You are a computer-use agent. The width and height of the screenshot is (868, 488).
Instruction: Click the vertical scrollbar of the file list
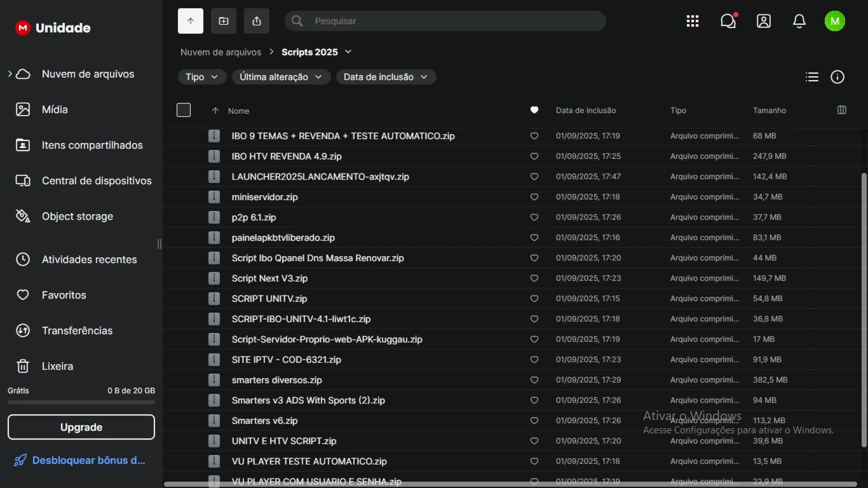(864, 309)
